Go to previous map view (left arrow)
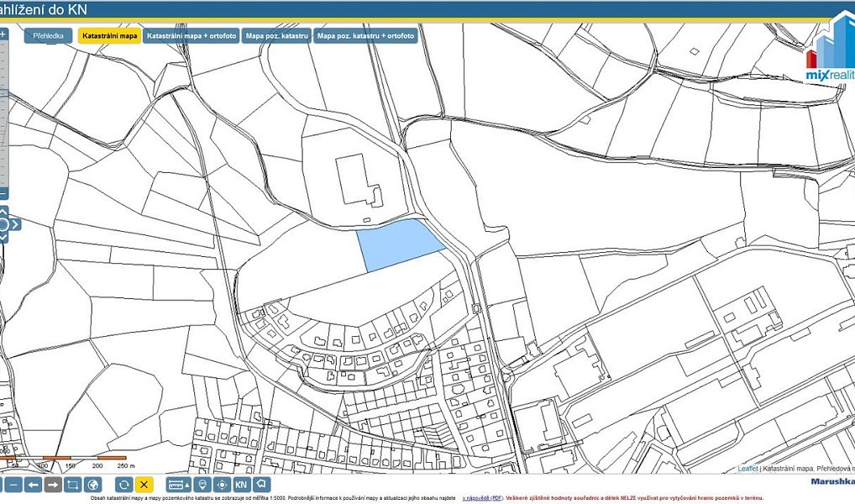This screenshot has width=855, height=504. [x=34, y=485]
